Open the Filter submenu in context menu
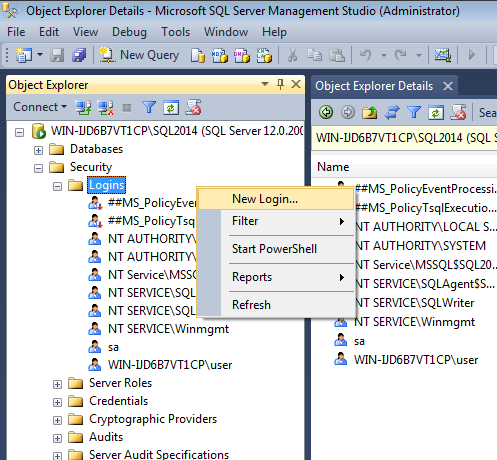 pyautogui.click(x=276, y=221)
